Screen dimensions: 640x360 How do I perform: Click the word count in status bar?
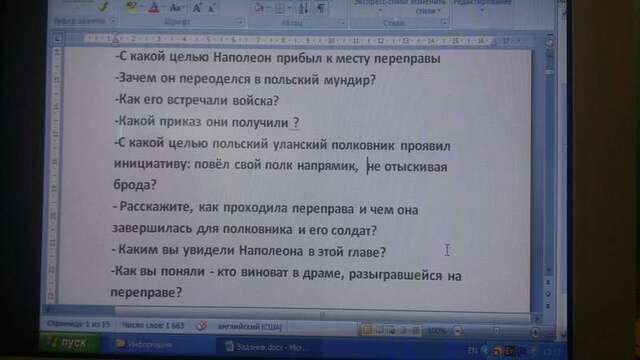tap(153, 325)
